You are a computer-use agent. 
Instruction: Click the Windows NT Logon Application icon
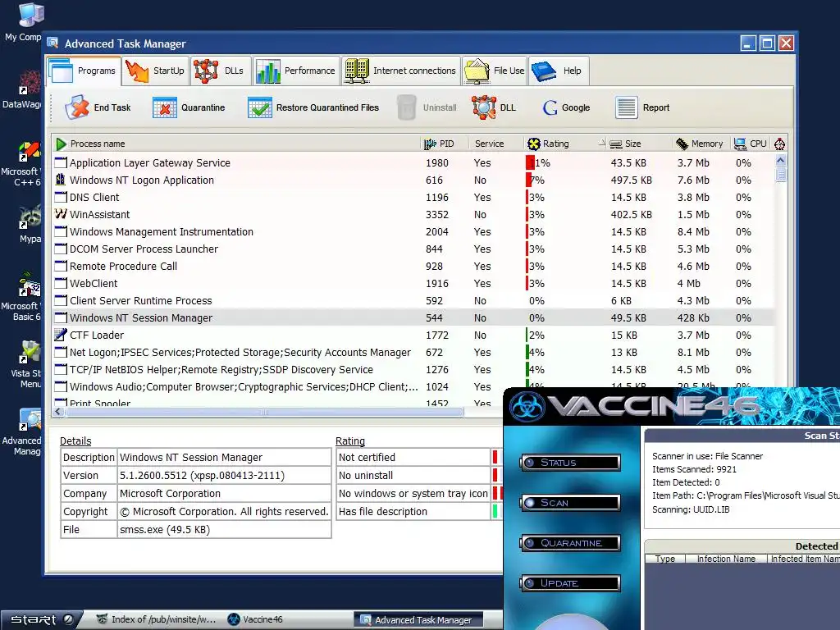click(61, 180)
